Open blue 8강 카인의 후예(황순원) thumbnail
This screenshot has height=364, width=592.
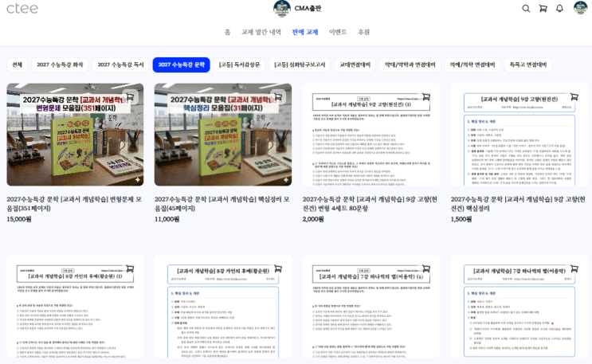click(x=223, y=306)
